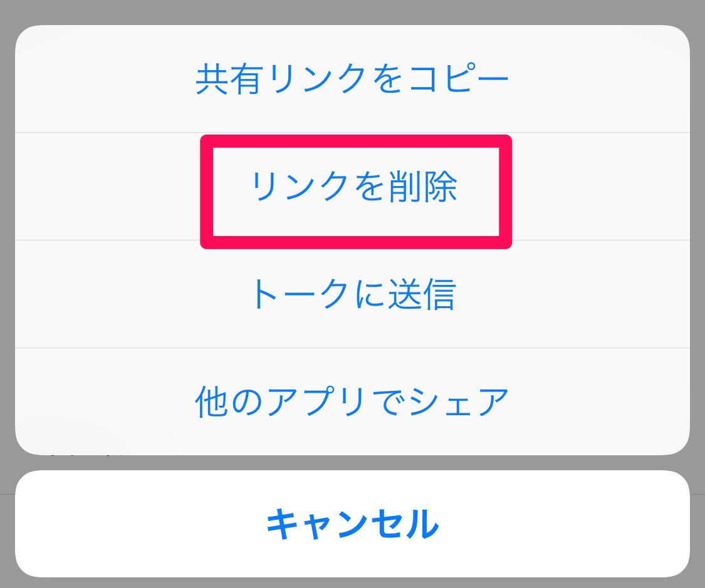The image size is (705, 588).
Task: Share using other apps
Action: pos(352,401)
